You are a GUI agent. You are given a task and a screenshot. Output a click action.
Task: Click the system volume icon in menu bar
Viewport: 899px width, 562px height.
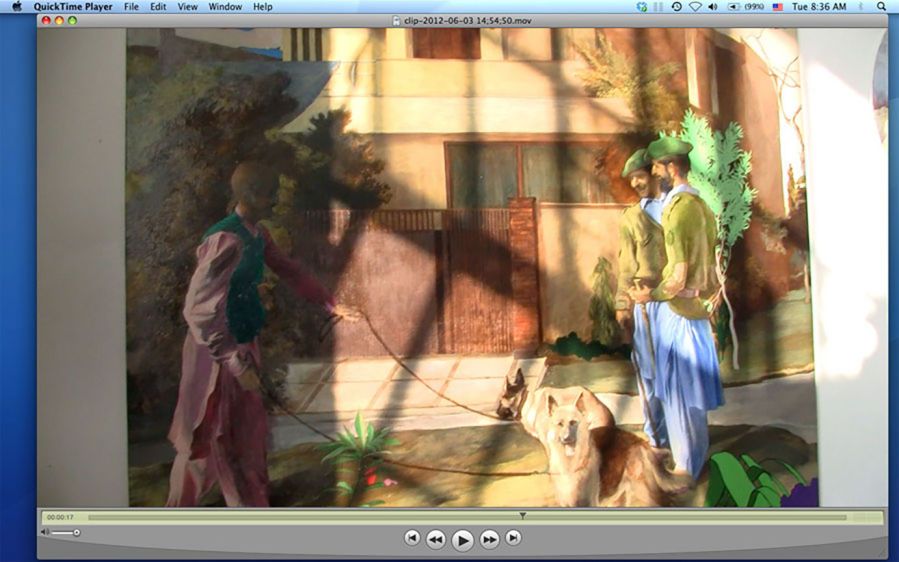[x=713, y=7]
